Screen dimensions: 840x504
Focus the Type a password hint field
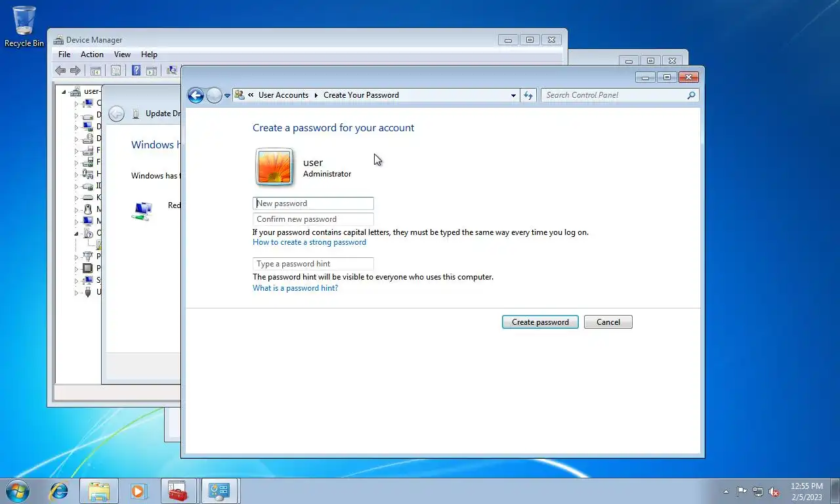(313, 264)
